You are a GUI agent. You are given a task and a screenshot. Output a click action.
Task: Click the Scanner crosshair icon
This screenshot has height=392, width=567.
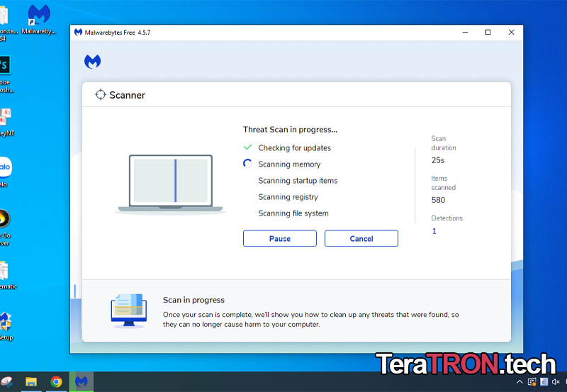[x=100, y=95]
